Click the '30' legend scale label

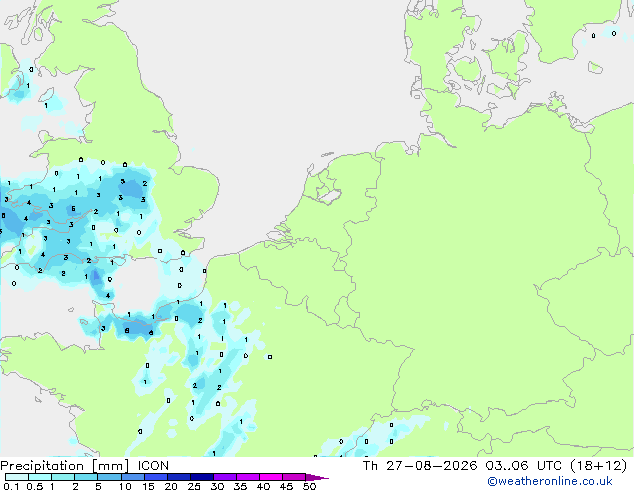pos(217,486)
